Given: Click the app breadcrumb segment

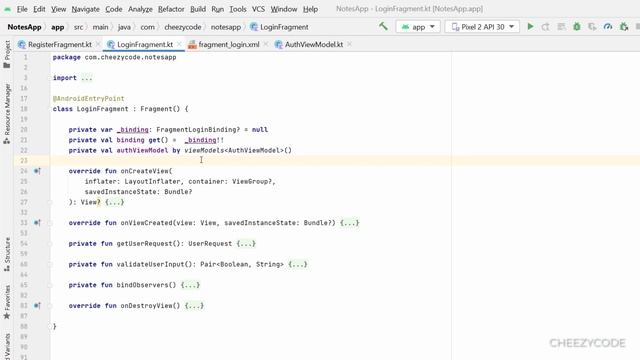Looking at the screenshot, I should 58,27.
